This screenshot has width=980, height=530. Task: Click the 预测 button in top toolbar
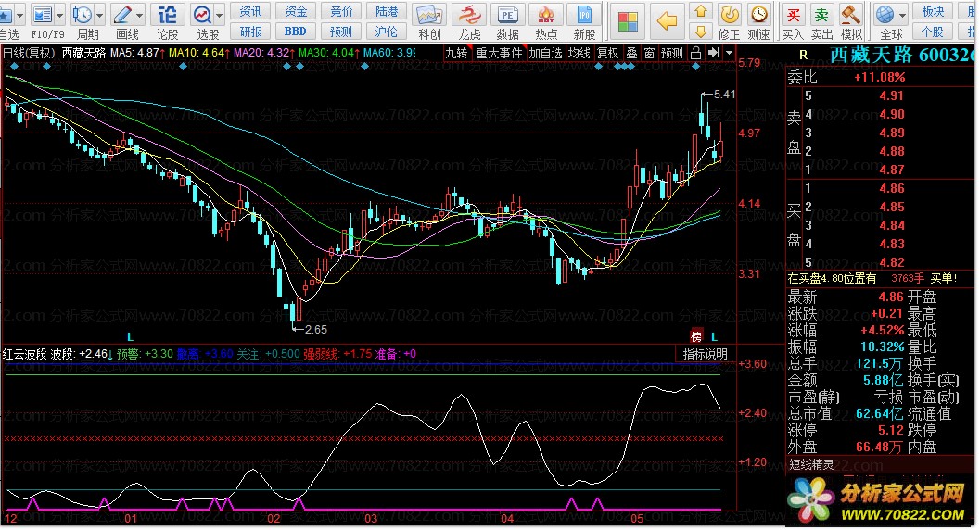click(341, 32)
